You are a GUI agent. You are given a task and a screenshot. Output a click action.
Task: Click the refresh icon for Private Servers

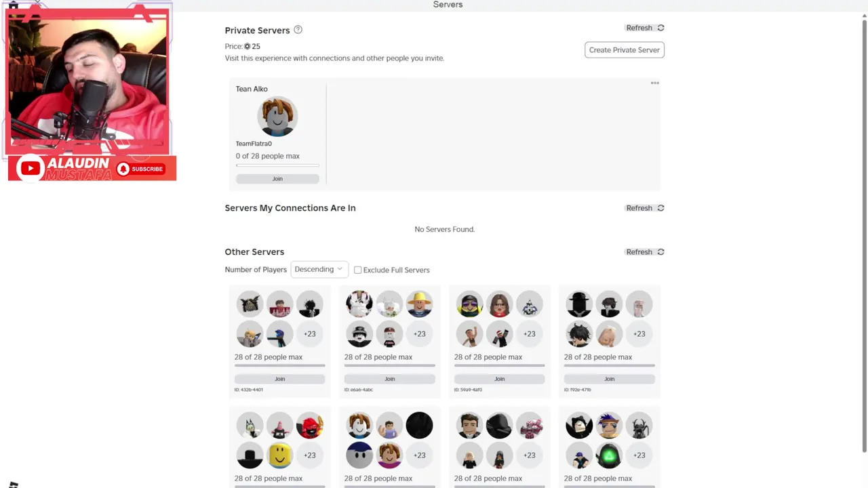coord(660,28)
